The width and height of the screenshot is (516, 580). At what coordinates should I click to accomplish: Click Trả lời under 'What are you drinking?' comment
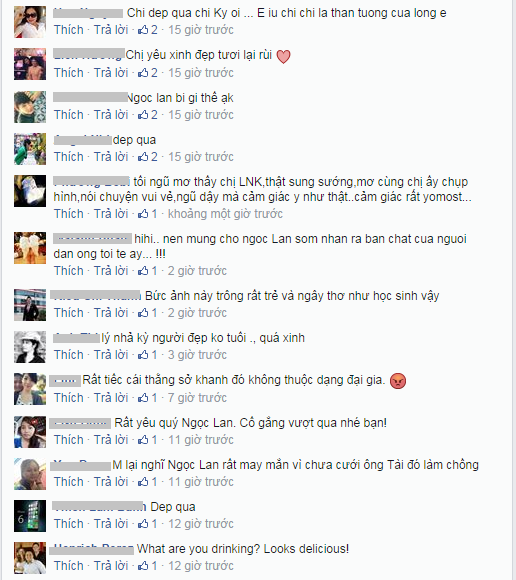click(111, 565)
